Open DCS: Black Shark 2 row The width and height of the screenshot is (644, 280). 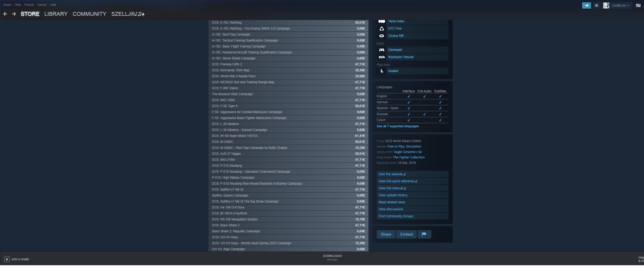[289, 225]
